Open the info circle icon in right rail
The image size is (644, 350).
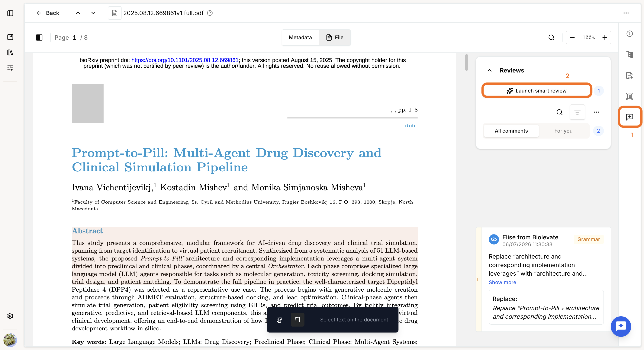click(629, 34)
